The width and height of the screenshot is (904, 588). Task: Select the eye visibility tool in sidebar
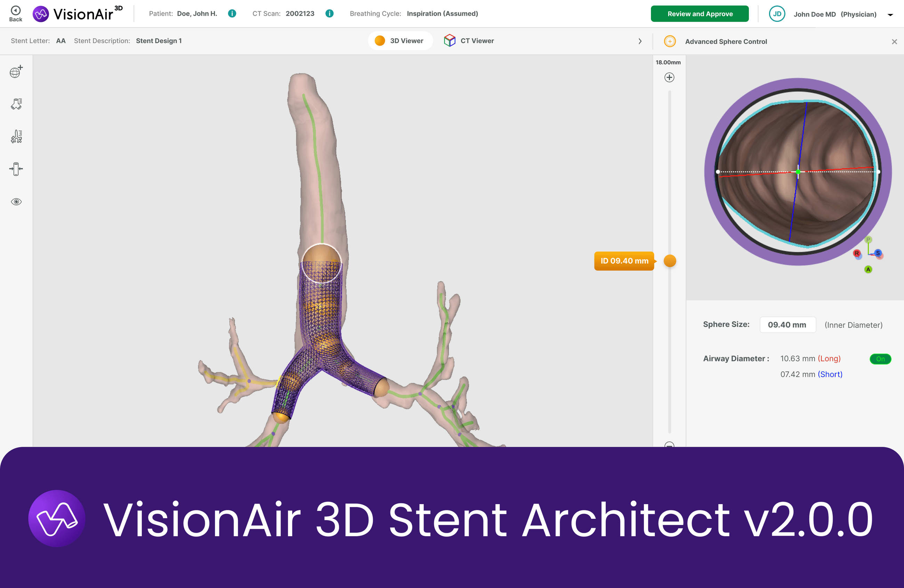click(16, 202)
